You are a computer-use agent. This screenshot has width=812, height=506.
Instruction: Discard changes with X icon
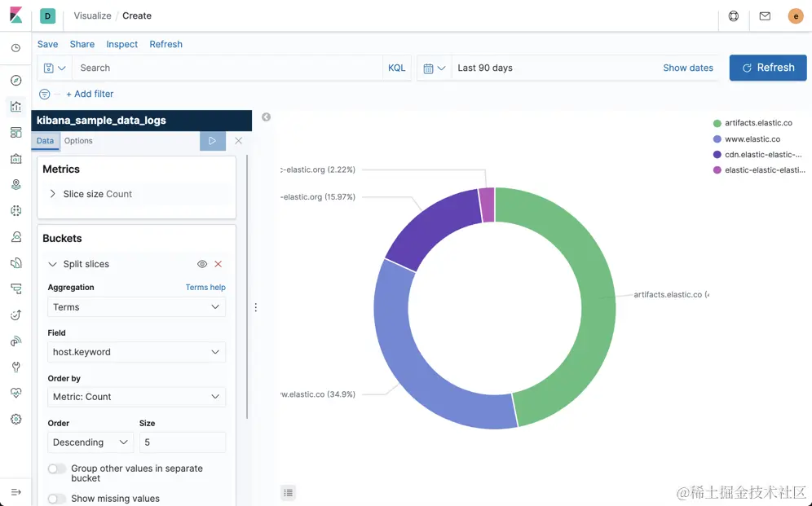tap(238, 141)
